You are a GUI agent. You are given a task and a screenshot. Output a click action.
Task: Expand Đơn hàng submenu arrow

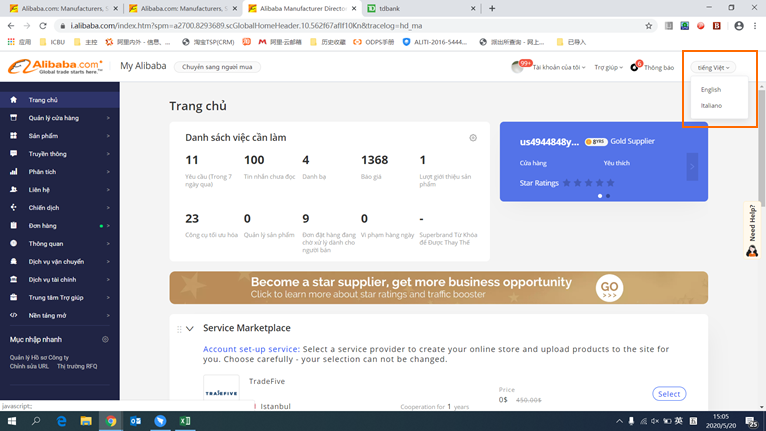tap(108, 225)
